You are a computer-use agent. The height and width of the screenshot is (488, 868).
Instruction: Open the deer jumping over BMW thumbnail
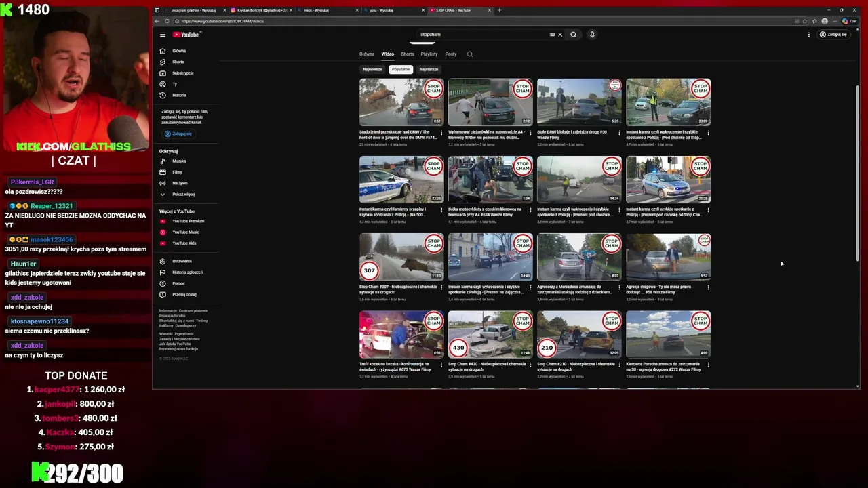click(401, 102)
